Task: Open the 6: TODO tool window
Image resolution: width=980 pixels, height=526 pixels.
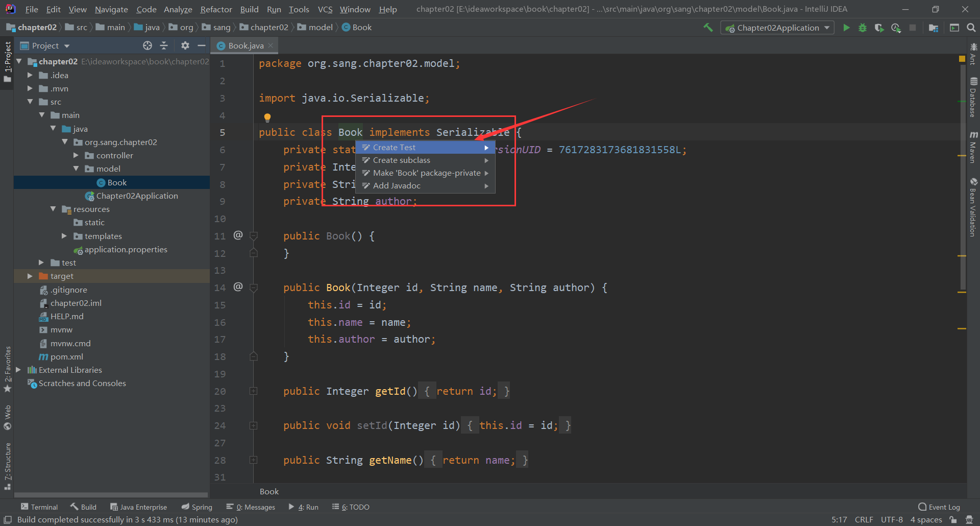Action: [351, 507]
